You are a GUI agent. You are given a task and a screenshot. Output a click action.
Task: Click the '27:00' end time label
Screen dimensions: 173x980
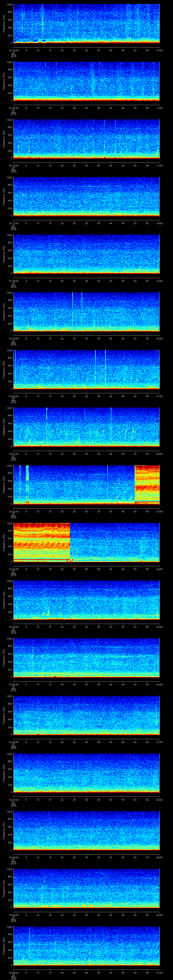tap(160, 742)
